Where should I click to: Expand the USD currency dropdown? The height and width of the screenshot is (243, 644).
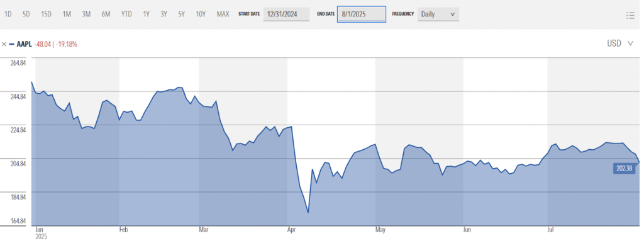tap(620, 43)
